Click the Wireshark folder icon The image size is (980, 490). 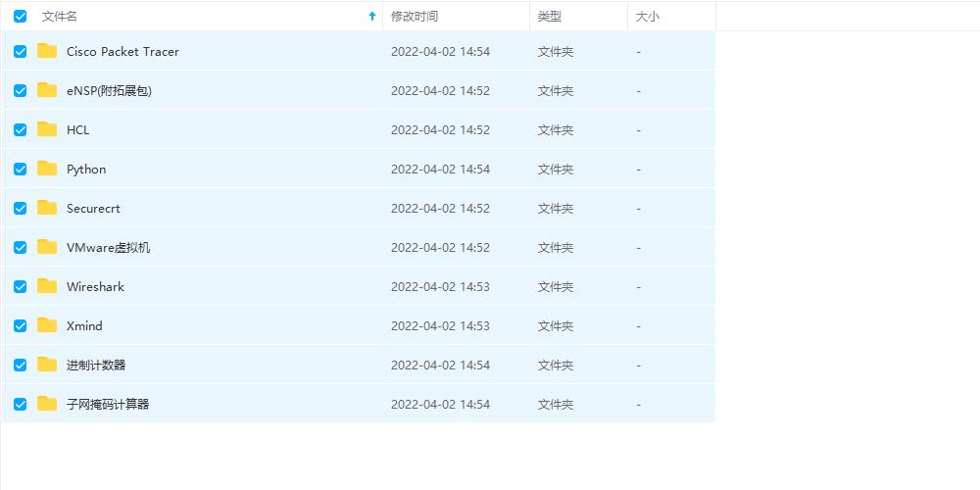(x=47, y=286)
